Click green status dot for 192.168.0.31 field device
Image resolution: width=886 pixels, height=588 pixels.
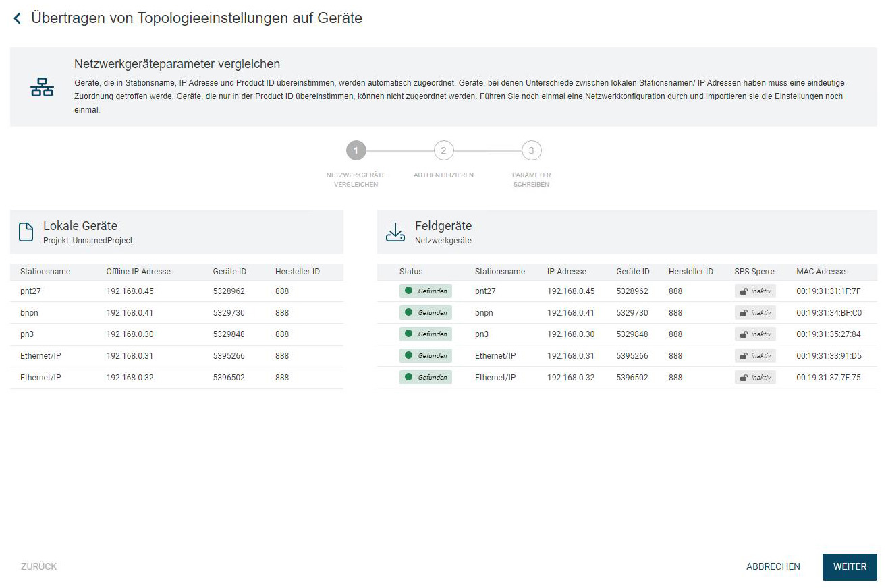click(408, 355)
